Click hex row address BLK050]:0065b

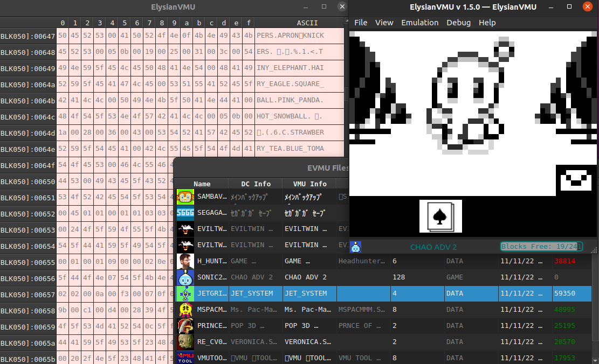click(x=28, y=359)
